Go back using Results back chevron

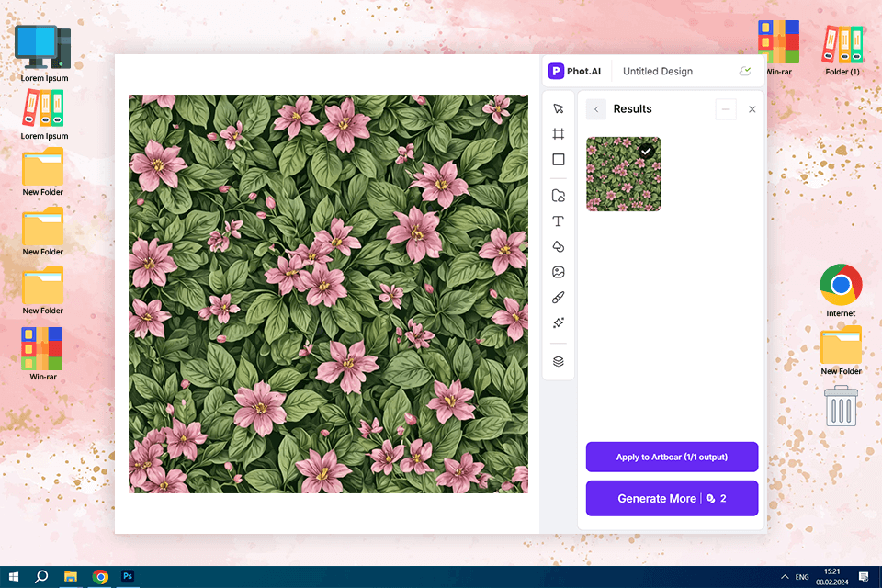click(x=596, y=109)
